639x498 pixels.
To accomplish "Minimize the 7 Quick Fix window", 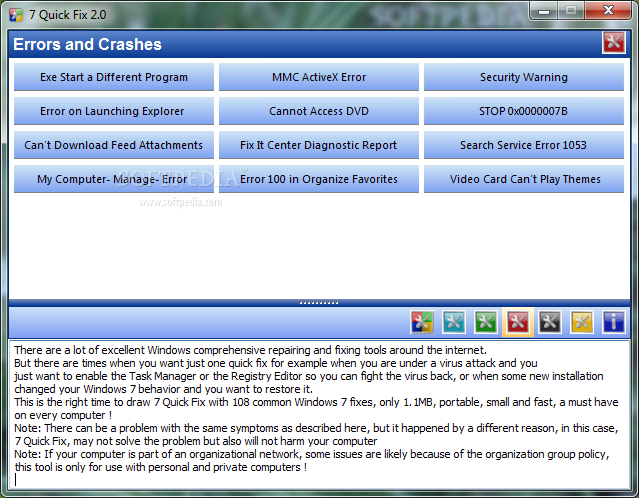I will [544, 11].
